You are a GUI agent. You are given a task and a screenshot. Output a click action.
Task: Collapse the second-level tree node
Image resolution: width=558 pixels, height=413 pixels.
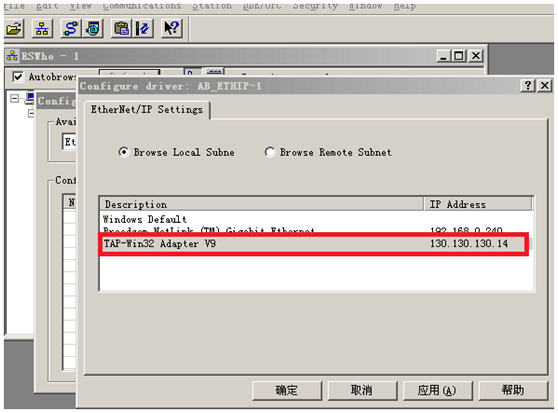[x=31, y=113]
